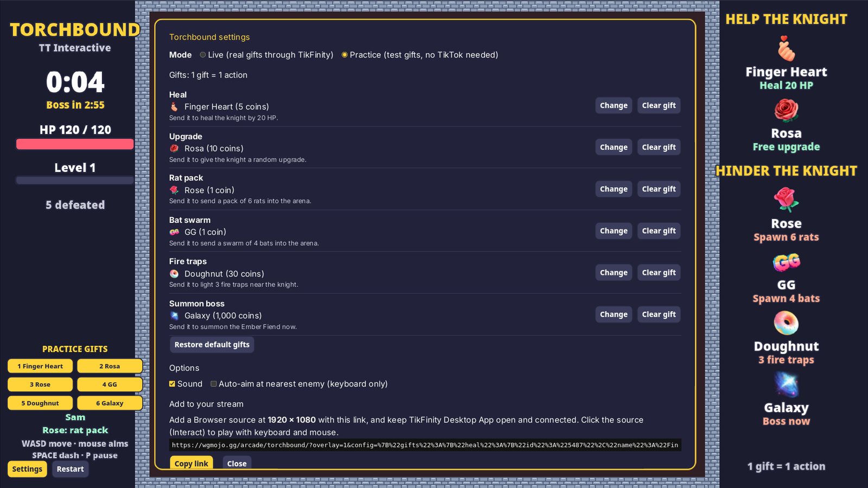The width and height of the screenshot is (868, 488).
Task: Click the Rosa icon in Upgrade row
Action: click(174, 149)
